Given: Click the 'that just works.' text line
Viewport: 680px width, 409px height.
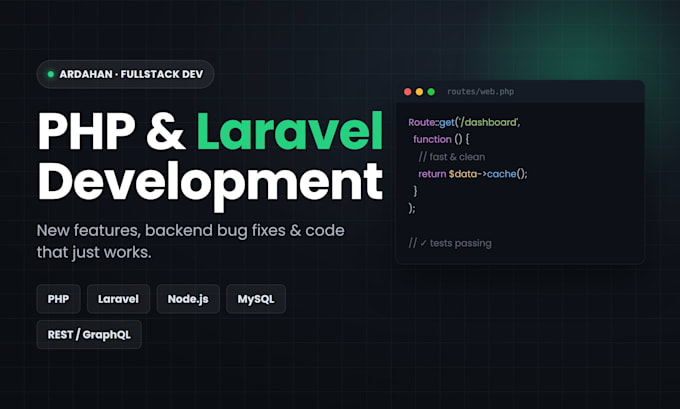Looking at the screenshot, I should point(94,252).
